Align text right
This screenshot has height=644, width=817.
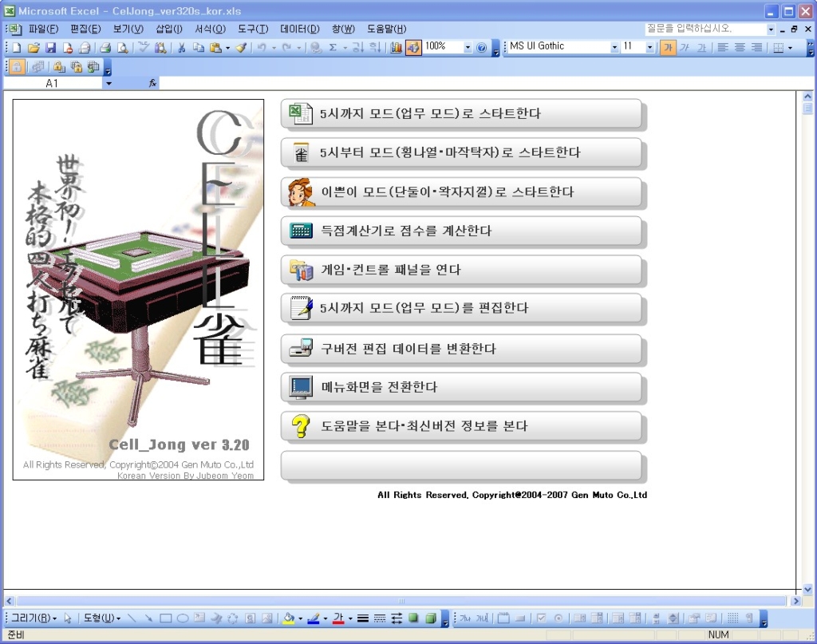[x=756, y=47]
